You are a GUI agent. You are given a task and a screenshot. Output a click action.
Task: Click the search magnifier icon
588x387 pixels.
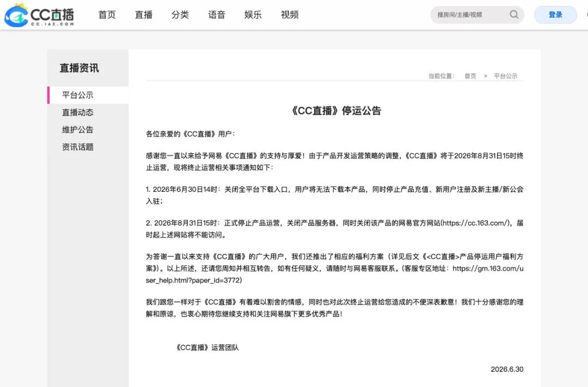pos(514,15)
